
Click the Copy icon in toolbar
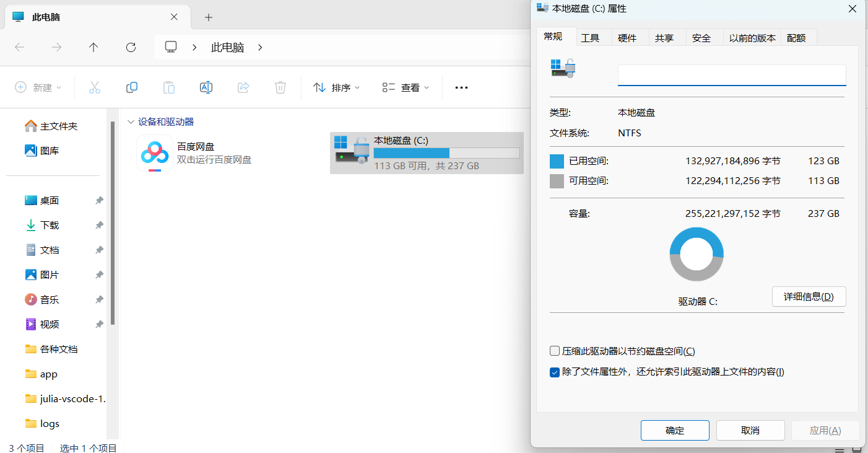coord(132,87)
